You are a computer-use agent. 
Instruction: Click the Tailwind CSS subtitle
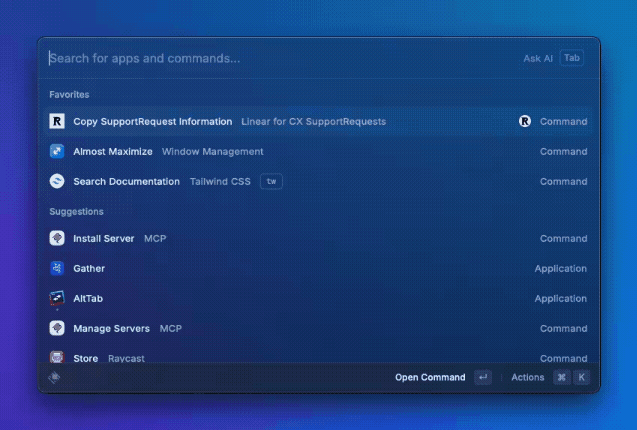click(220, 182)
